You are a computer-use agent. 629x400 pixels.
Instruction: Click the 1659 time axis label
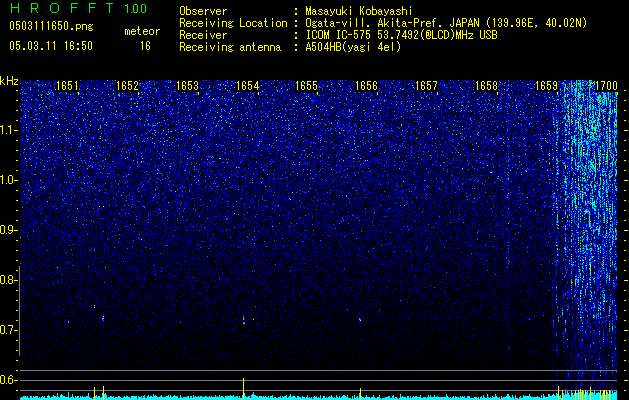click(546, 86)
